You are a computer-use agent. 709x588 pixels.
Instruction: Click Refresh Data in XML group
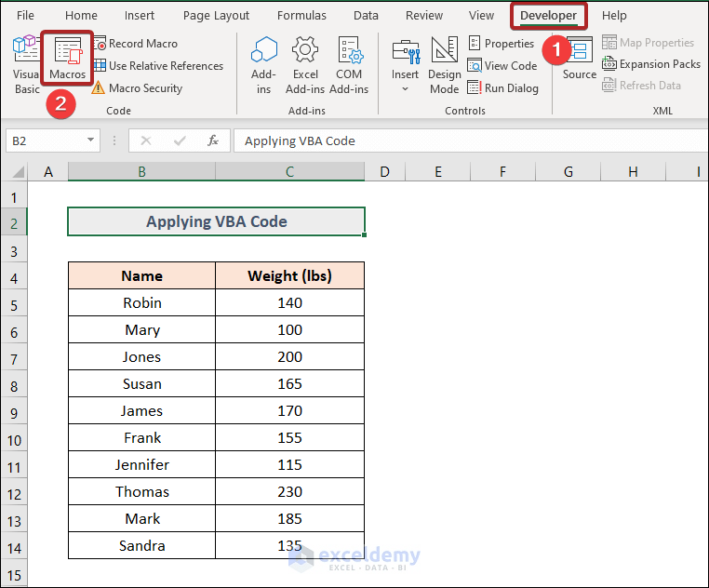coord(641,85)
